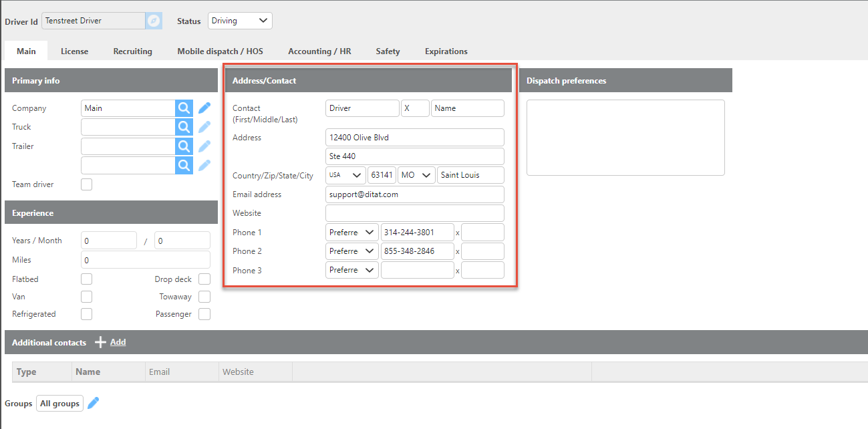Toggle the Drop deck checkbox
The height and width of the screenshot is (429, 868).
[x=204, y=279]
